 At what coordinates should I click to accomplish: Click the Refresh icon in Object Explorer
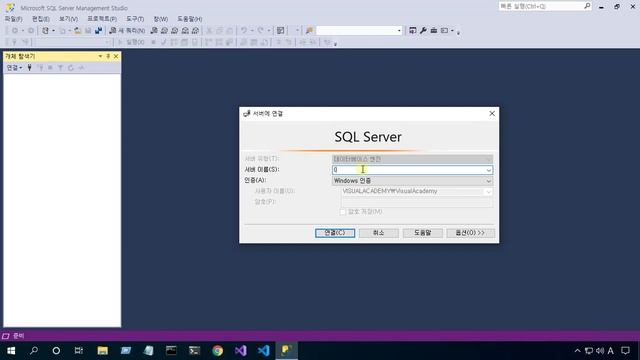point(71,68)
